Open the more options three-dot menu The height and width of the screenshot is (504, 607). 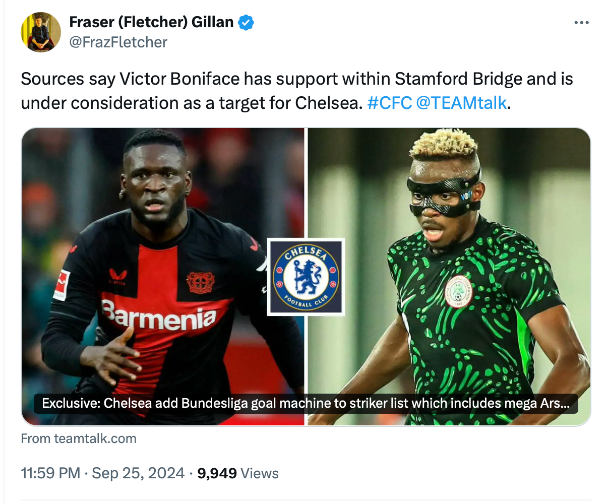(x=581, y=22)
